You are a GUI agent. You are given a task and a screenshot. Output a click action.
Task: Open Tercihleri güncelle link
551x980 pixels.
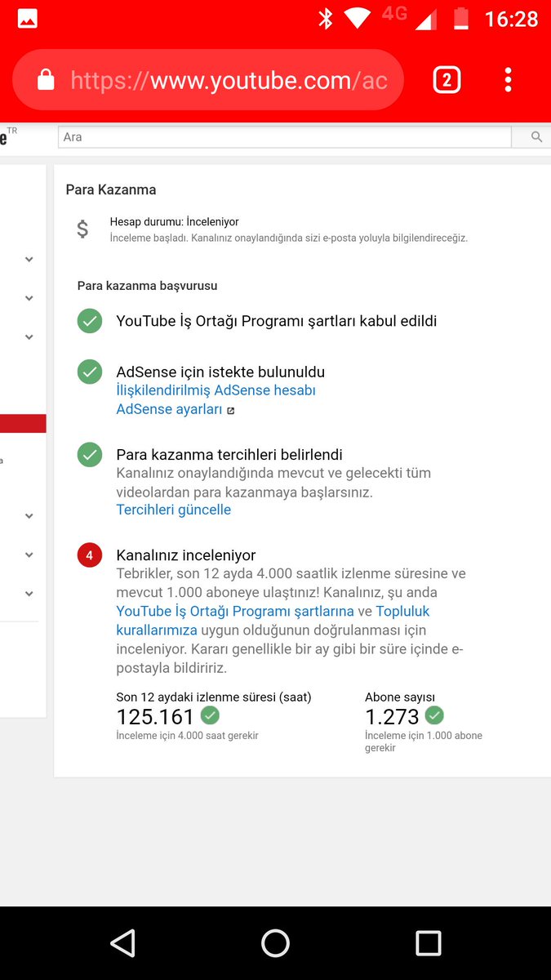point(174,510)
